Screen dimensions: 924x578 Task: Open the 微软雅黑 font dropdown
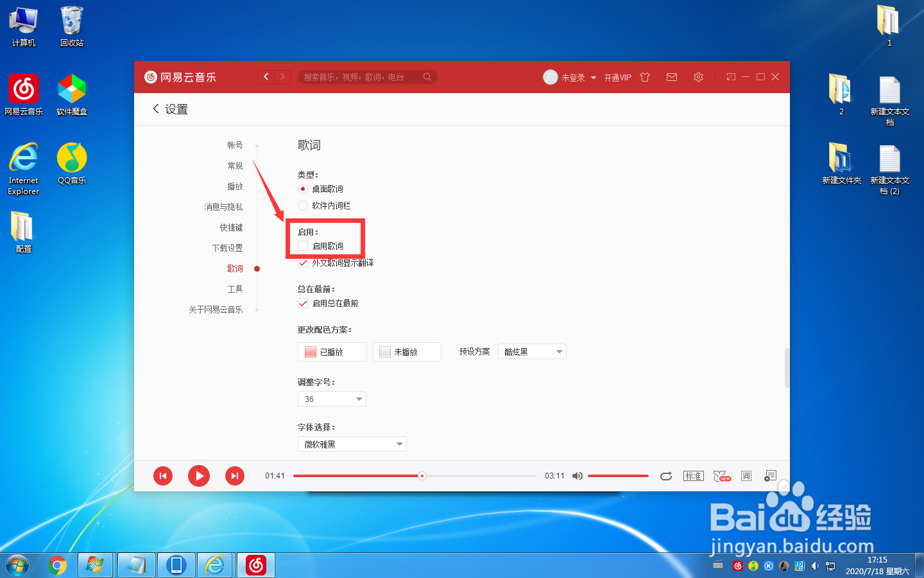[x=352, y=444]
